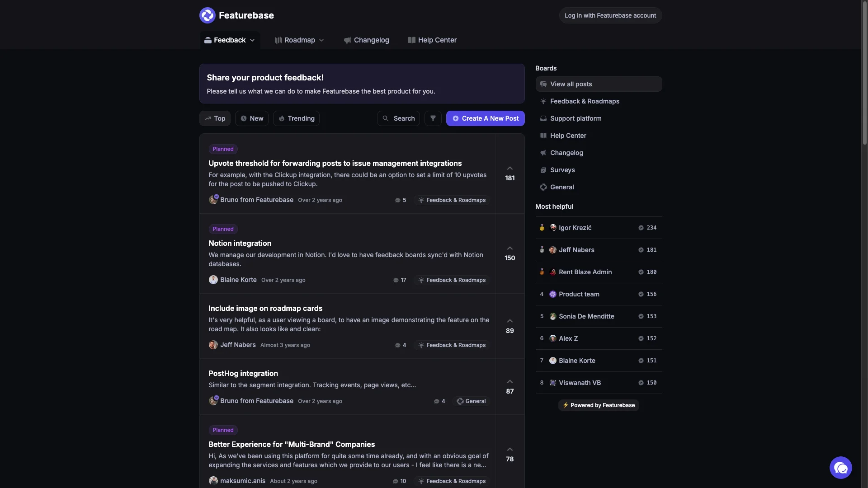Click the Search posts field
868x488 pixels.
(398, 118)
